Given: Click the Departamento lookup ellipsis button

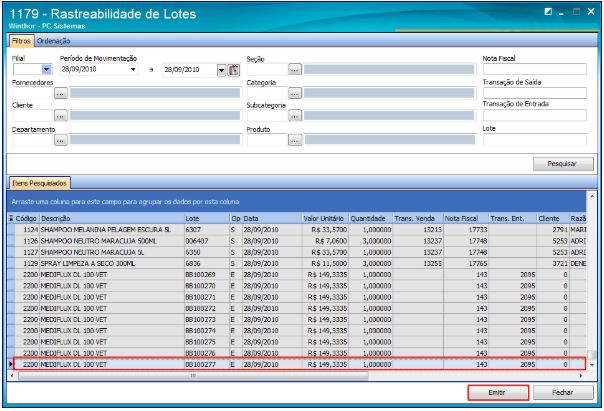Looking at the screenshot, I should [x=60, y=140].
